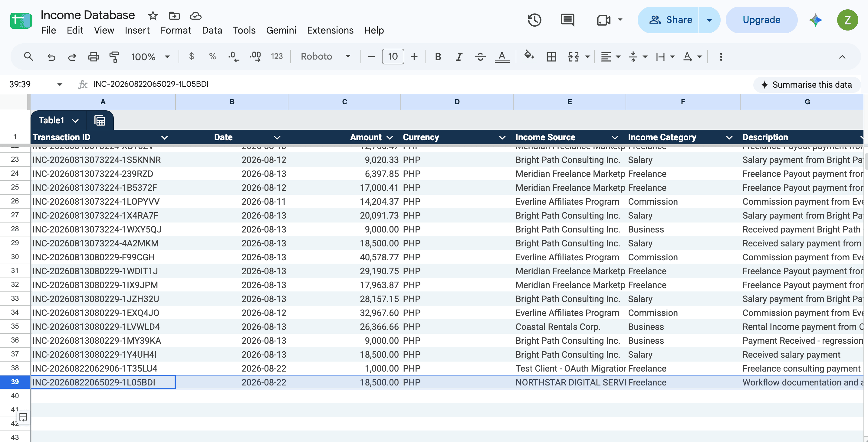Open the Z account avatar
This screenshot has height=442, width=868.
click(847, 20)
